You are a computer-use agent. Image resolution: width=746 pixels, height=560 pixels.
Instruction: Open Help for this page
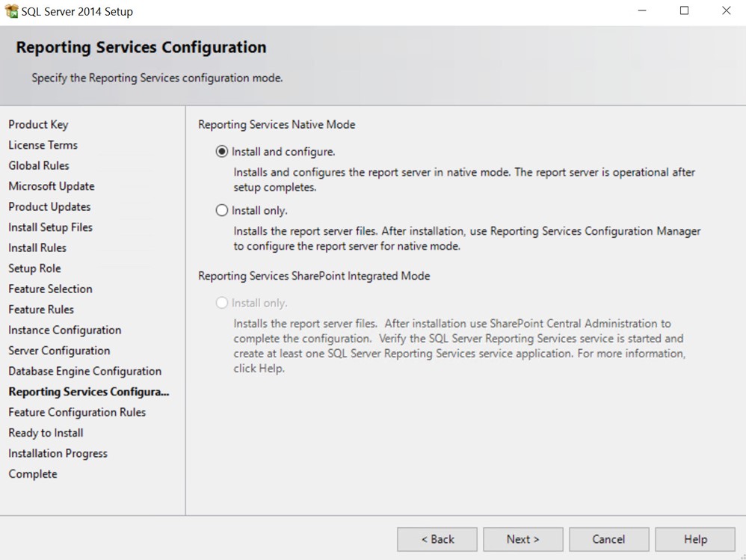point(695,539)
